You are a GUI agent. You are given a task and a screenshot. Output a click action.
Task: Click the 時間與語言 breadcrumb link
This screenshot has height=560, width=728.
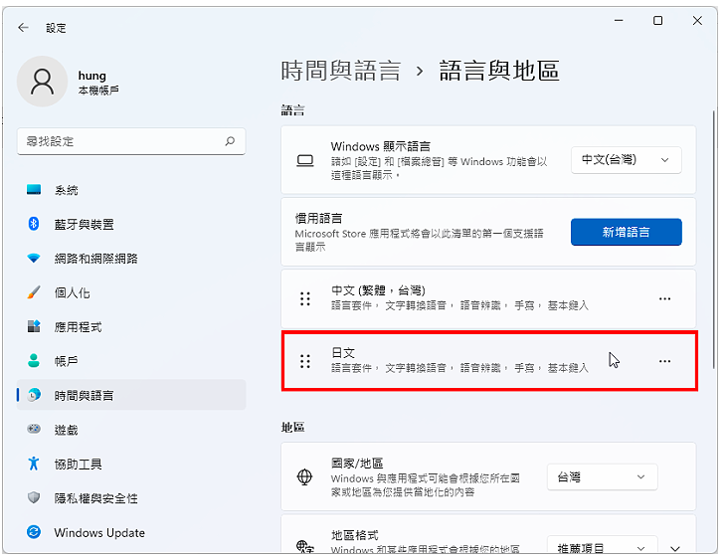coord(341,71)
